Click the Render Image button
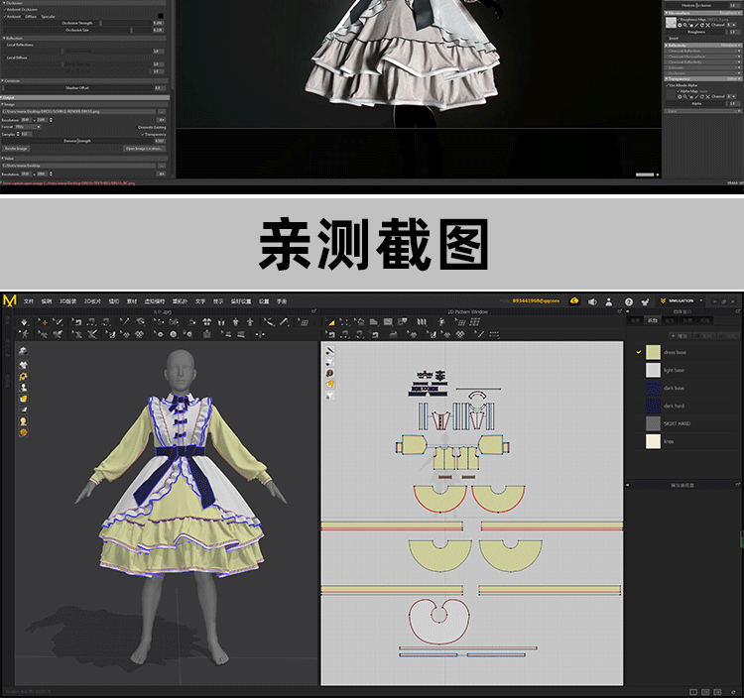 (x=17, y=148)
